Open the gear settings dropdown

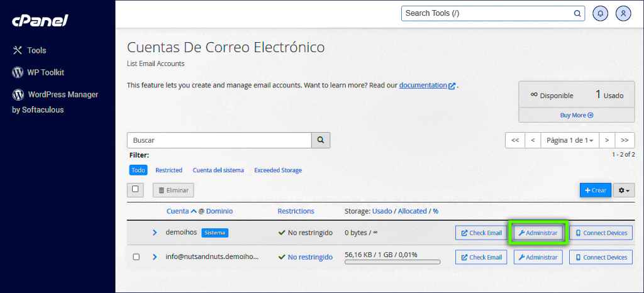coord(624,190)
